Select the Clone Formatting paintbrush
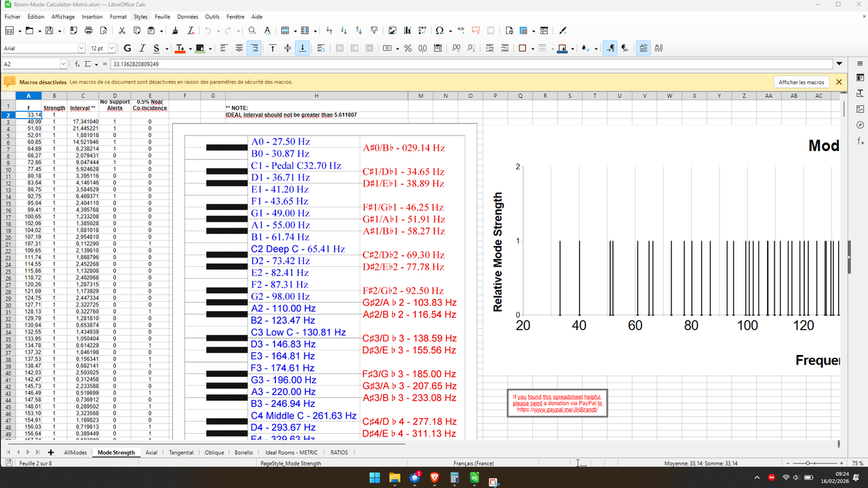Screen dimensions: 868x488 176,30
